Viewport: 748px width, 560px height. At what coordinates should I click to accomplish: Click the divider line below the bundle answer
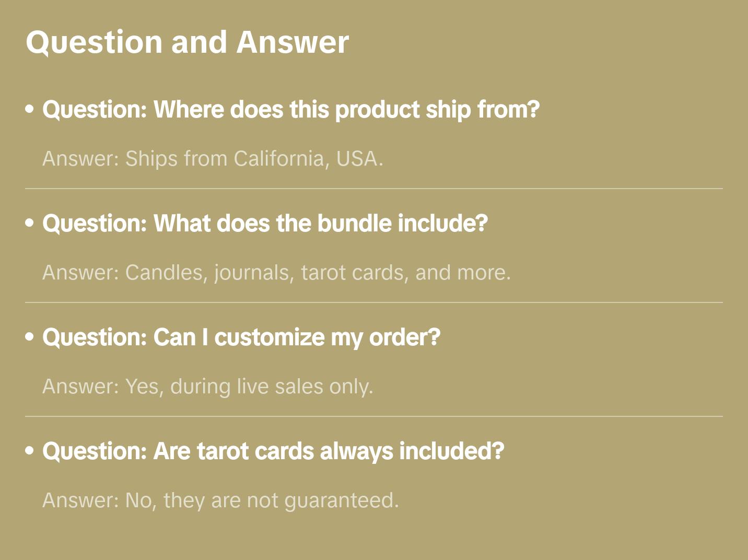374,302
